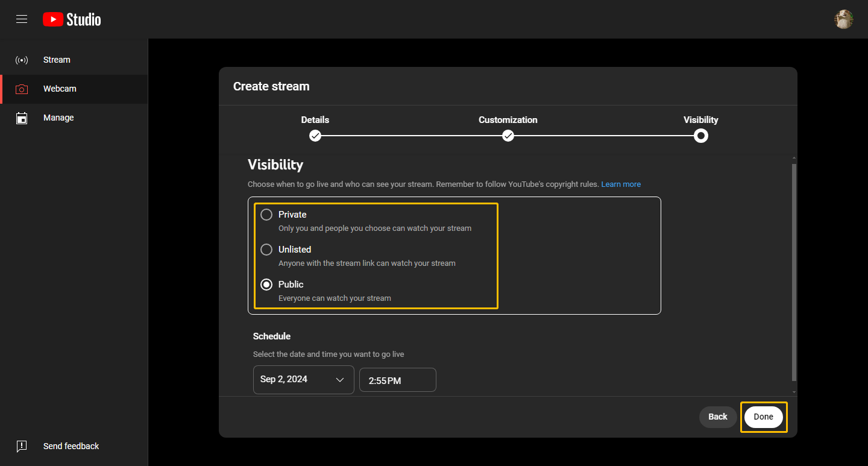Click the dialog vertical scrollbar
The width and height of the screenshot is (868, 466).
pyautogui.click(x=794, y=272)
